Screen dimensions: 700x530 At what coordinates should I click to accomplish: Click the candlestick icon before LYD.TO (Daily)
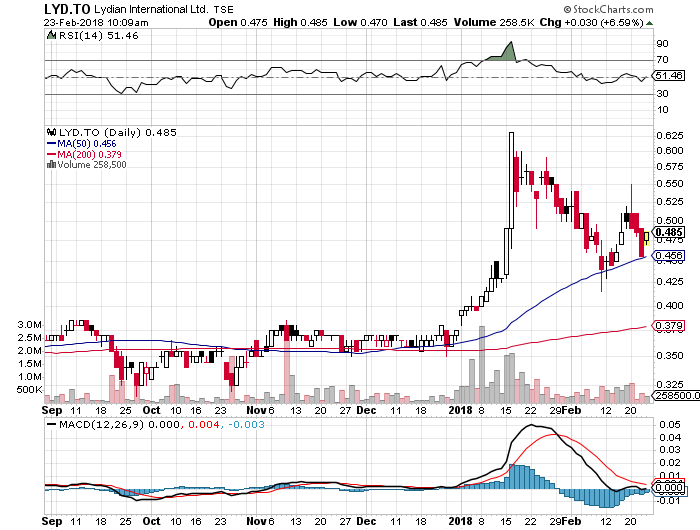(52, 132)
